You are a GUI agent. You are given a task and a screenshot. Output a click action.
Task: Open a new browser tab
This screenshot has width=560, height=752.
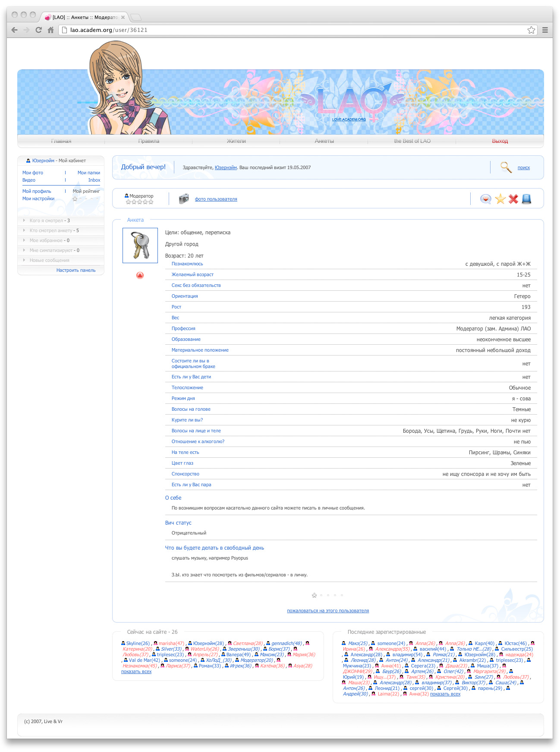(x=135, y=17)
